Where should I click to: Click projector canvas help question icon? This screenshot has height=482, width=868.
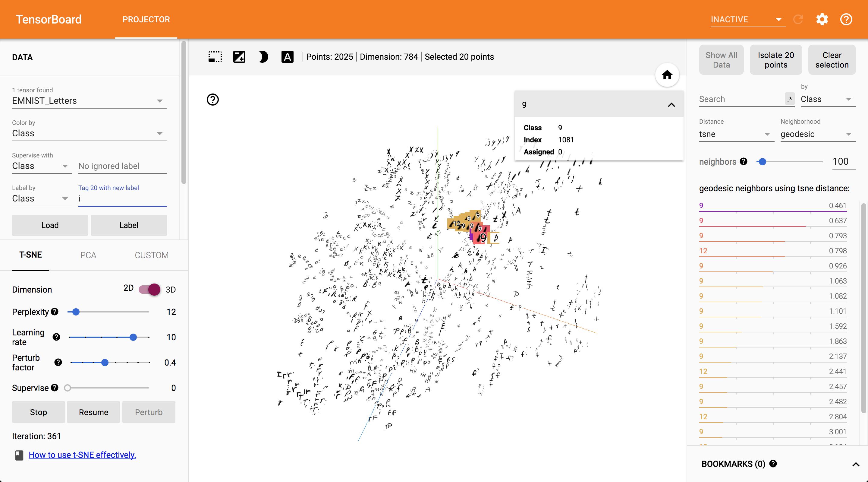(x=212, y=100)
